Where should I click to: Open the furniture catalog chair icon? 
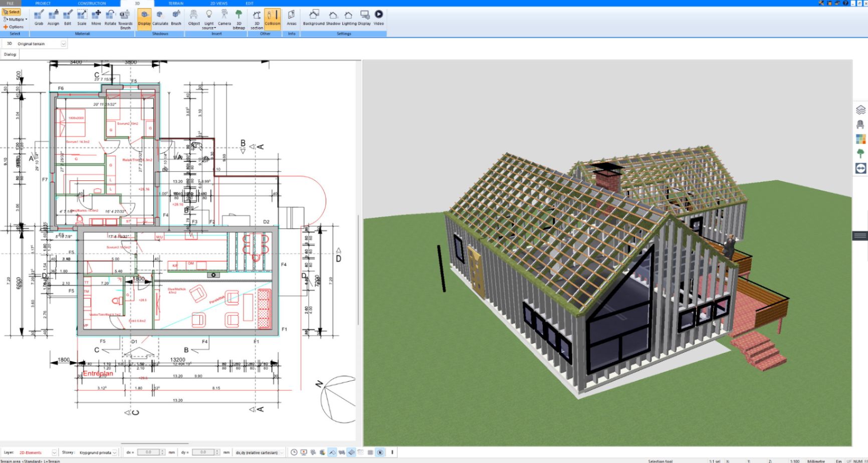860,124
